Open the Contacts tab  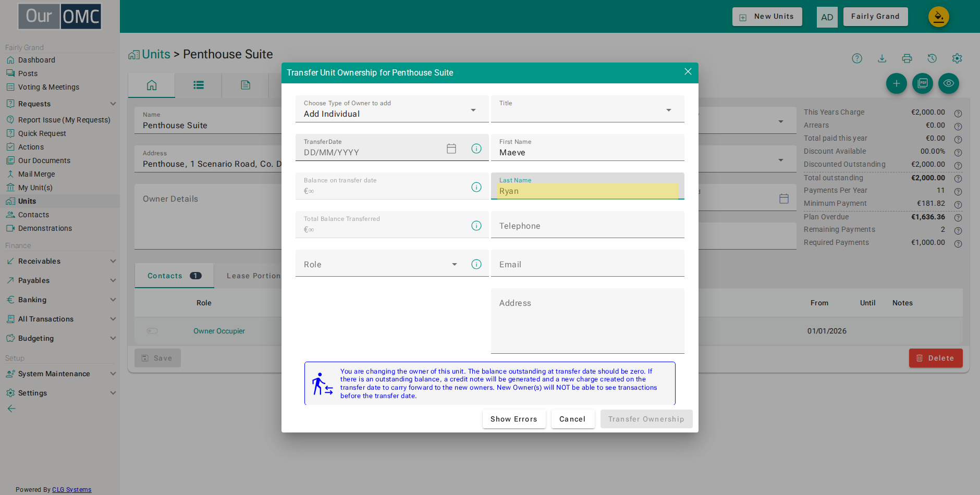(174, 276)
